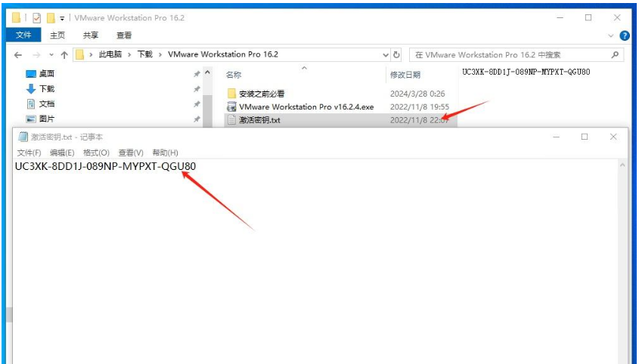Open Notepad 帮助(H) menu
This screenshot has width=639, height=364.
tap(165, 153)
